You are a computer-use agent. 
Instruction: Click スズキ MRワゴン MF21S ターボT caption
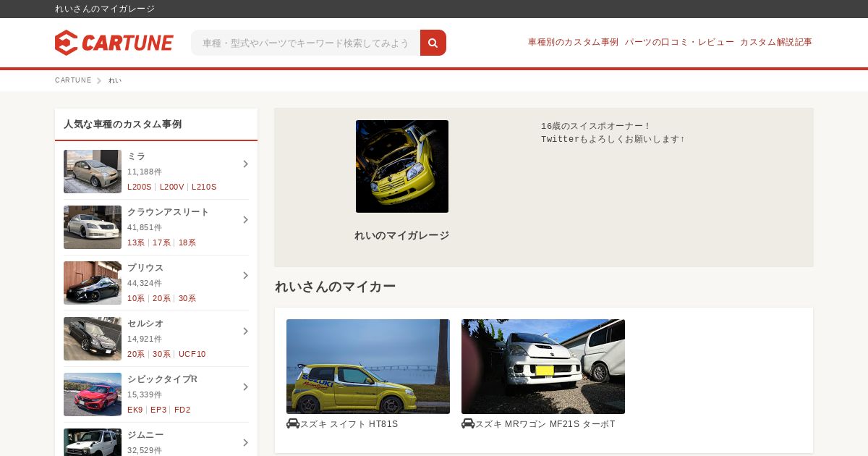545,424
